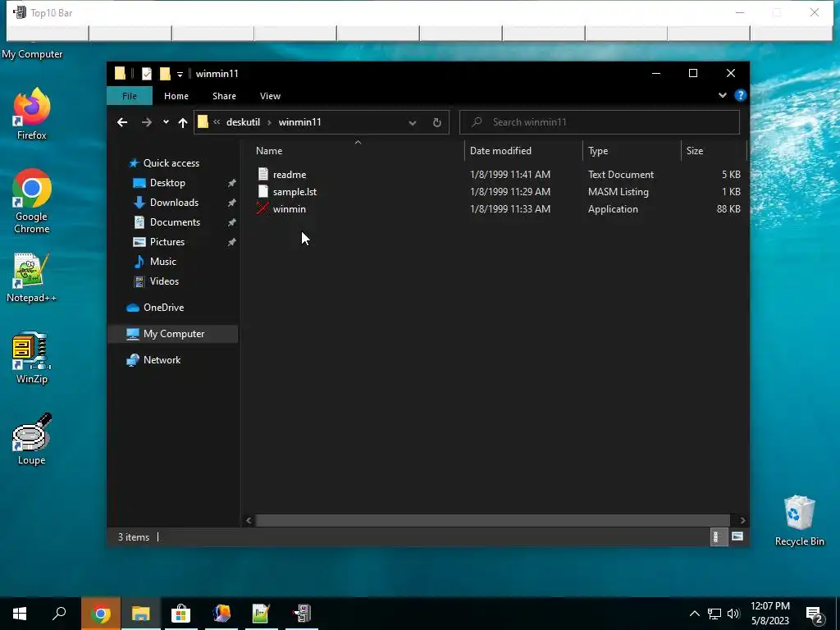Viewport: 840px width, 630px height.
Task: Click the Search winmin11 field
Action: (600, 122)
